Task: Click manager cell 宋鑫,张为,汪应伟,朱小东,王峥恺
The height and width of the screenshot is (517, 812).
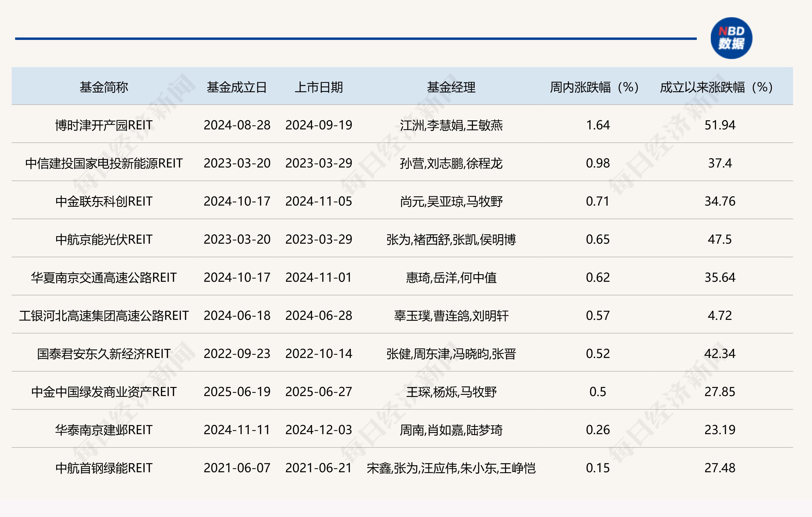Action: [x=451, y=468]
